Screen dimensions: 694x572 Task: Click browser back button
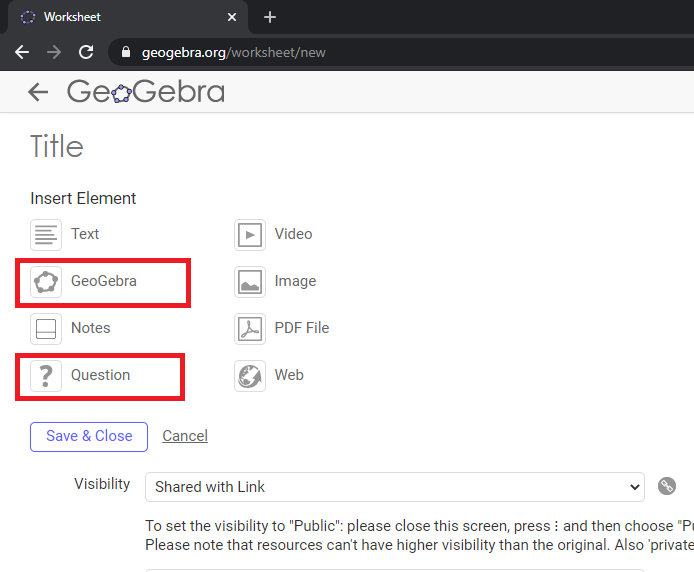(x=22, y=52)
